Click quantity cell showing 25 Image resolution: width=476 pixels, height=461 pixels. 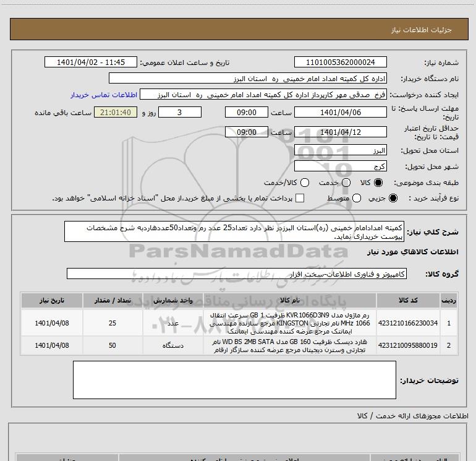(x=113, y=323)
